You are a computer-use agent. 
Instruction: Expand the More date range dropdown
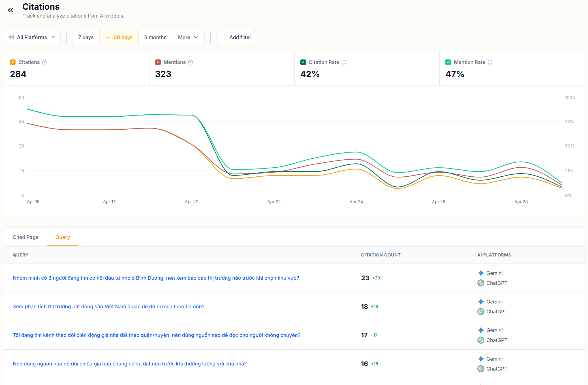(188, 37)
